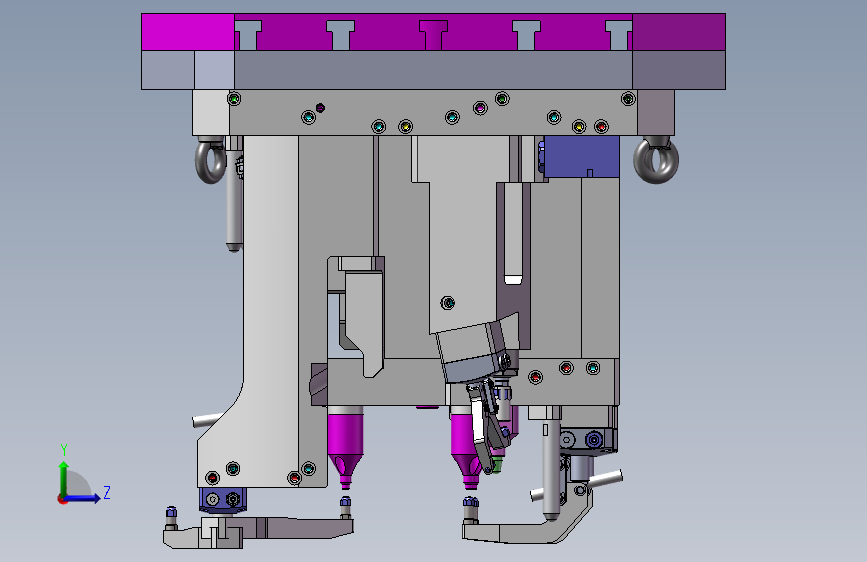Select the hanging guide pin below the left eye bolt
The height and width of the screenshot is (562, 867).
pyautogui.click(x=234, y=200)
